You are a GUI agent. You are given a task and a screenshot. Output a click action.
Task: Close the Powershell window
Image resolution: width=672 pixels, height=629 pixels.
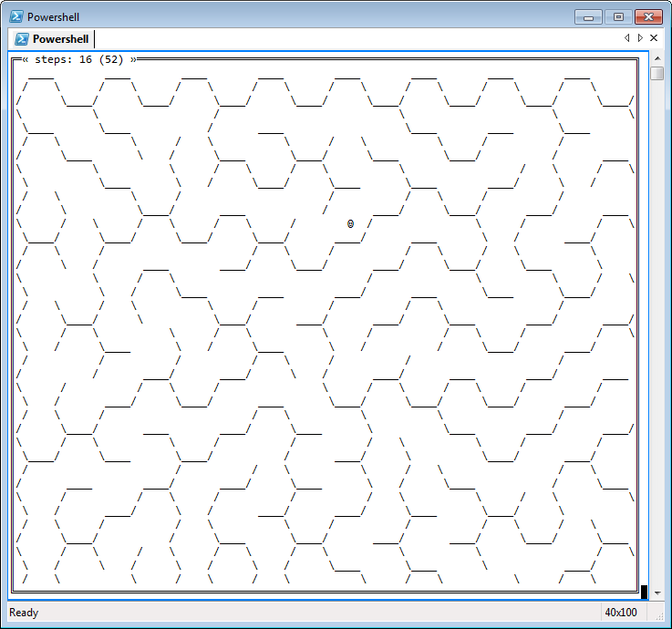pos(648,16)
